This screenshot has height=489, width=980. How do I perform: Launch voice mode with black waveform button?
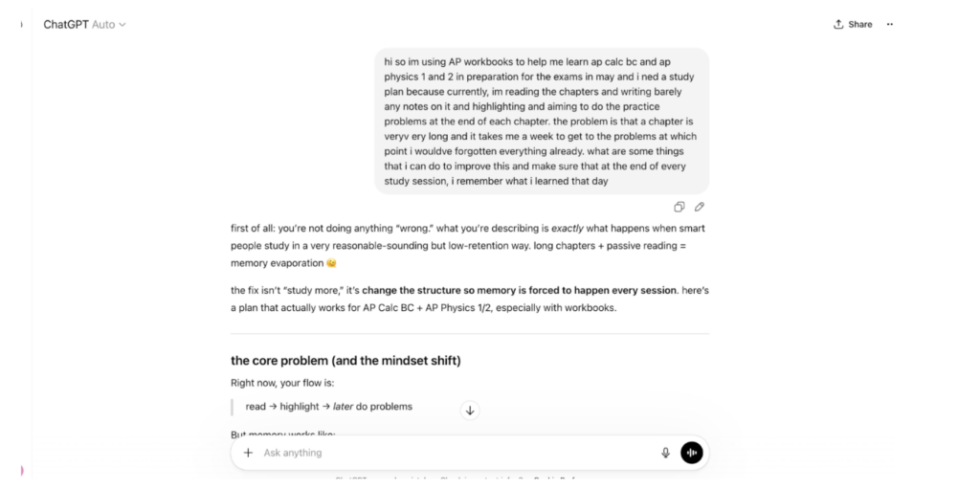coord(692,453)
